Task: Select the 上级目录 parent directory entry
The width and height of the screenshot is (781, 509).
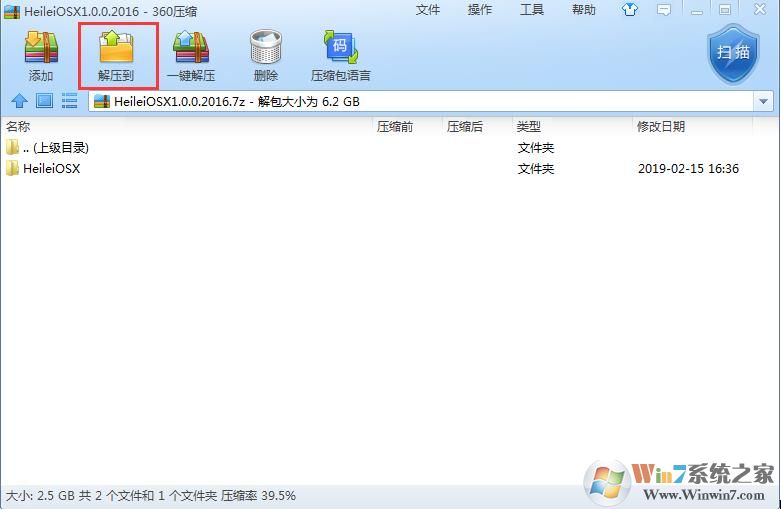Action: [x=390, y=147]
